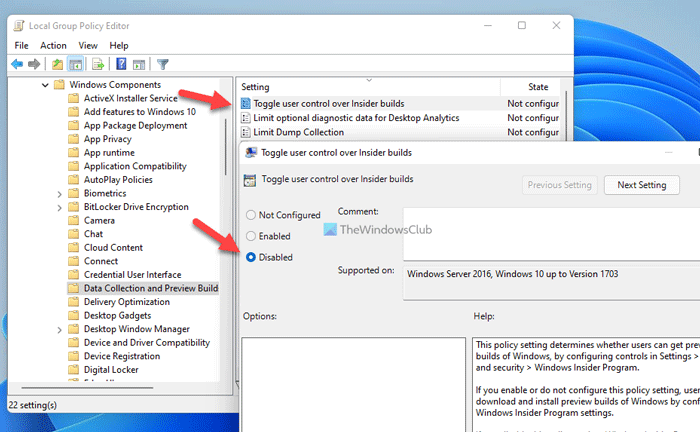Click the Forward arrow toolbar icon

[34, 64]
